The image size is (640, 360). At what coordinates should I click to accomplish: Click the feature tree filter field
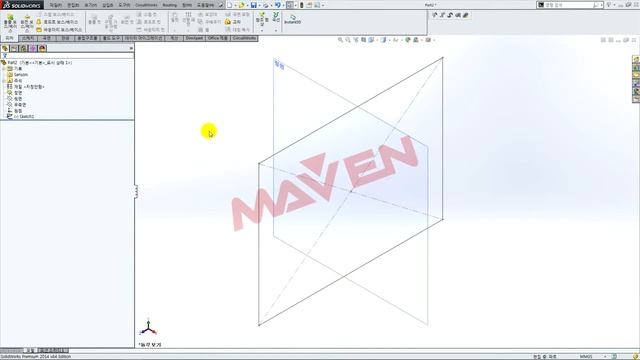(x=67, y=56)
